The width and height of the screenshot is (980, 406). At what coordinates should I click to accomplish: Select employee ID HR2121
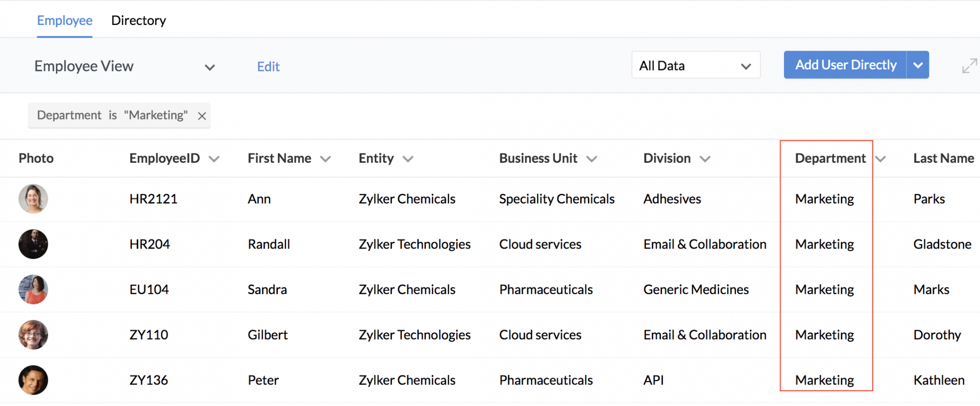[153, 199]
